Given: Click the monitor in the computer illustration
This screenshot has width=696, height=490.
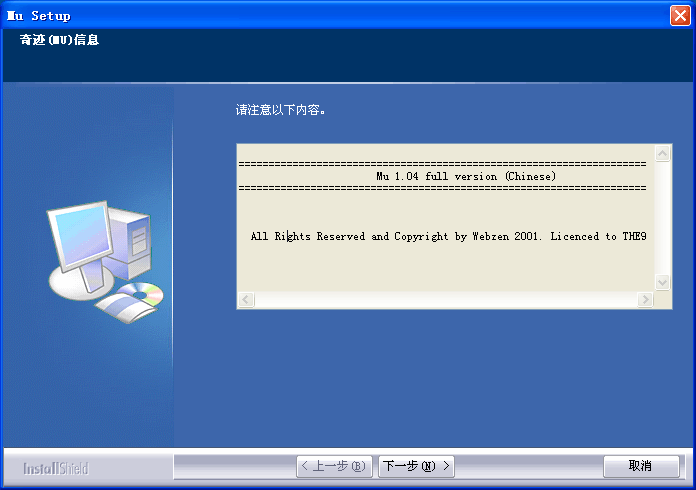Looking at the screenshot, I should tap(81, 237).
